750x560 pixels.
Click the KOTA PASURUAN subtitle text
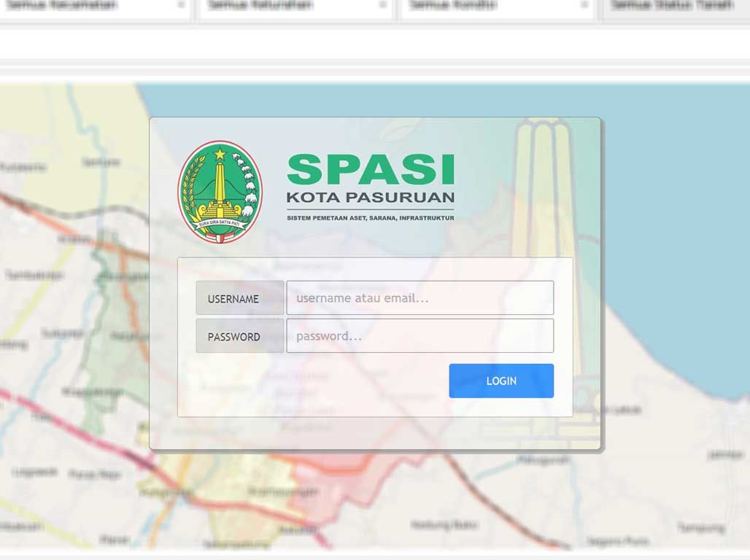(x=371, y=198)
